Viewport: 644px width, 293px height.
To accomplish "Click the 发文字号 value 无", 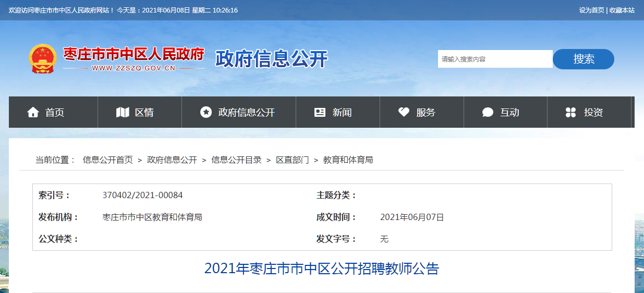I will click(x=384, y=239).
